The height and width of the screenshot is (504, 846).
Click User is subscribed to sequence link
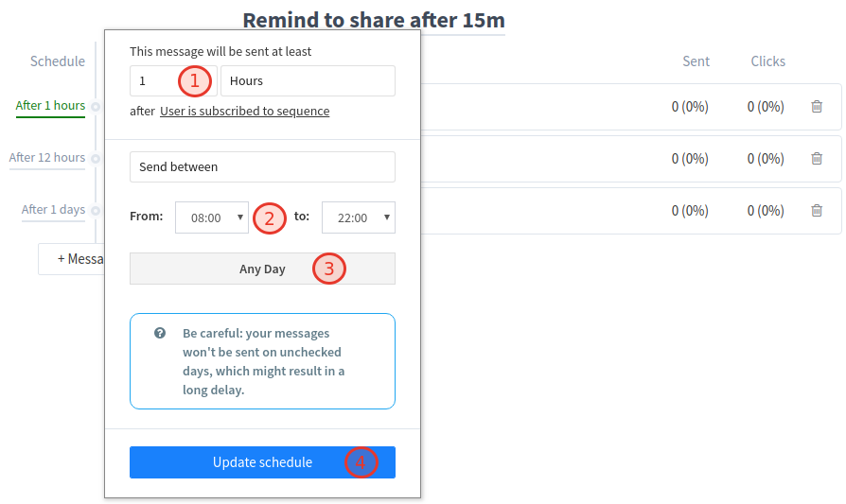point(244,112)
